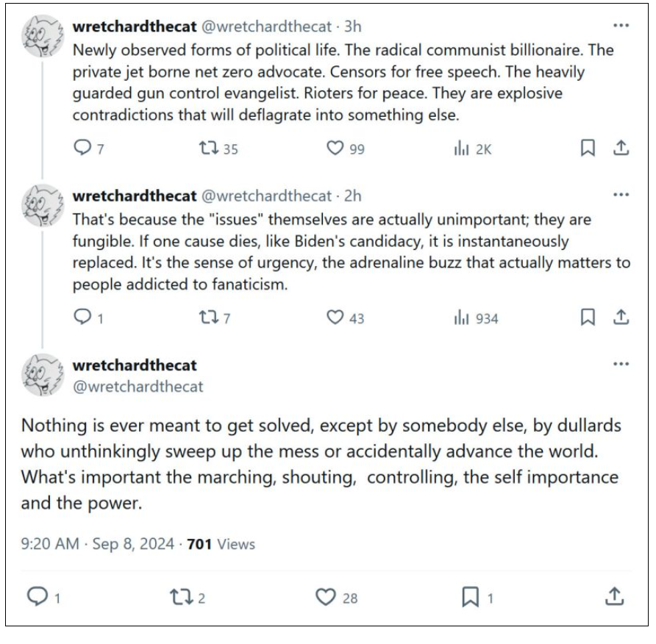Screen dimensions: 656x644
Task: Reply to the second tweet about fungible issues
Action: (83, 318)
